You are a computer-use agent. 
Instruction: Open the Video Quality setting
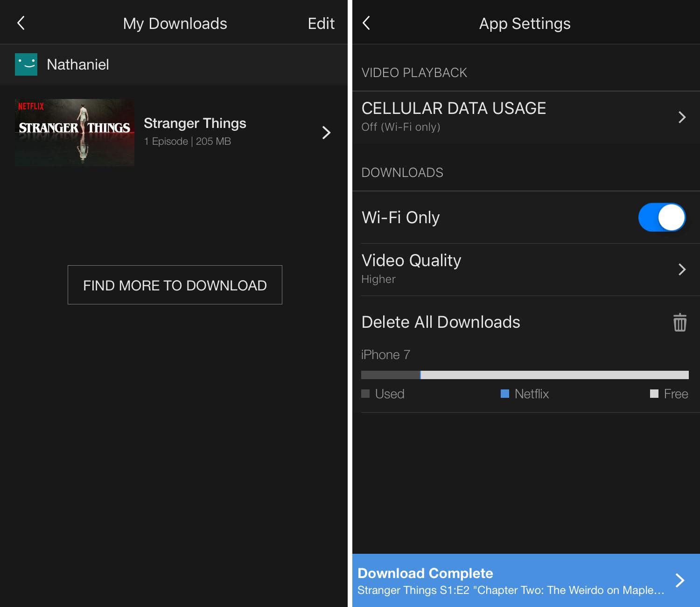point(526,269)
